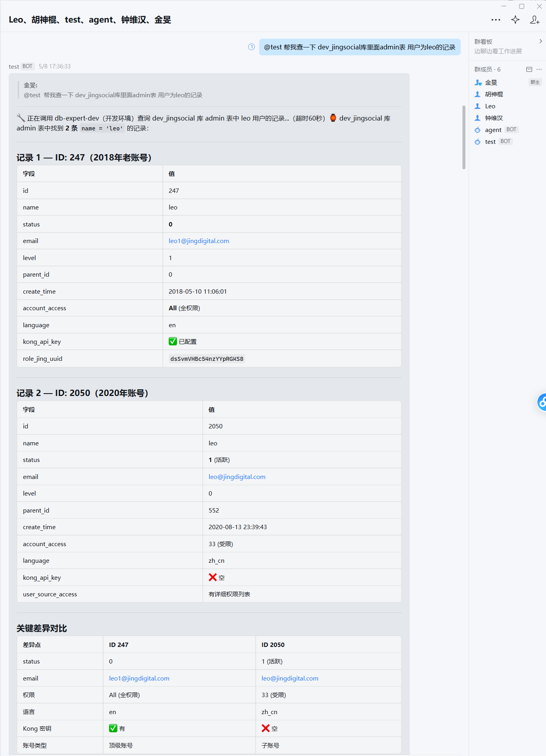Click the role_jing_uuid field label
Image resolution: width=546 pixels, height=756 pixels.
pos(43,358)
